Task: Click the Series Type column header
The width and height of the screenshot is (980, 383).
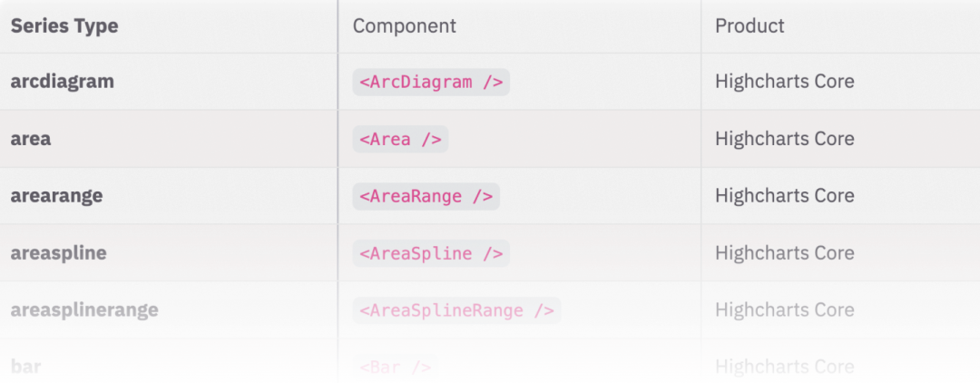Action: [64, 26]
